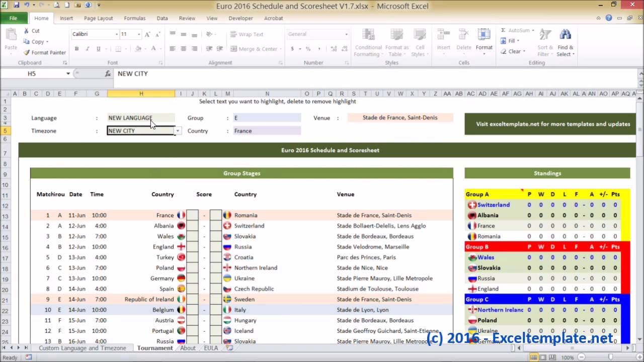The height and width of the screenshot is (362, 644).
Task: Expand the Calibri font name dropdown
Action: pos(116,34)
